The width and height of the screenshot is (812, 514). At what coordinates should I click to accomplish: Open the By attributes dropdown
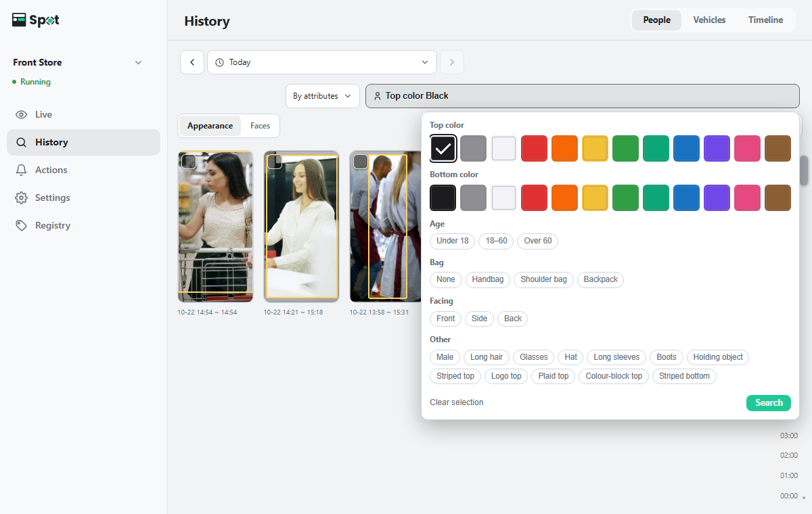[x=323, y=96]
